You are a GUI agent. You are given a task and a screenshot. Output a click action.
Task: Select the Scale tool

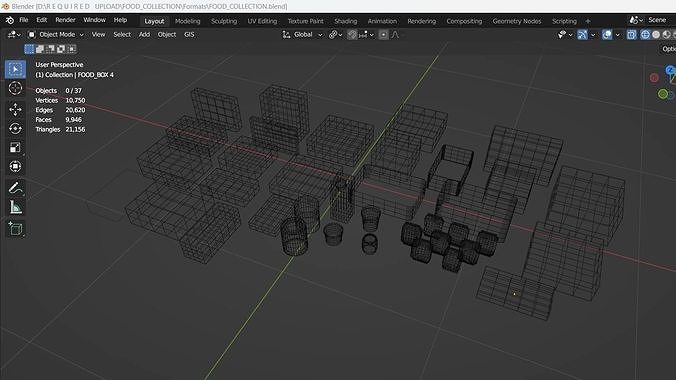(x=15, y=148)
